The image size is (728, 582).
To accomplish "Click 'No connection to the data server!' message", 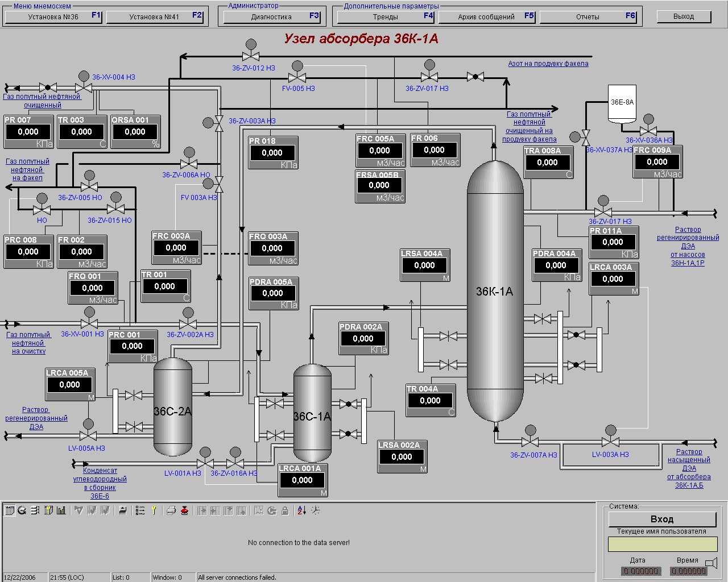I will [x=299, y=543].
